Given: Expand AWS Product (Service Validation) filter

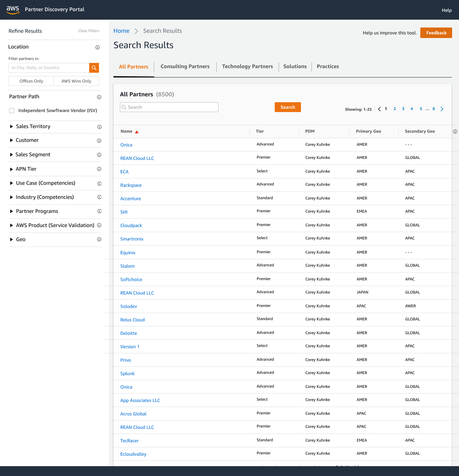Looking at the screenshot, I should click(11, 225).
